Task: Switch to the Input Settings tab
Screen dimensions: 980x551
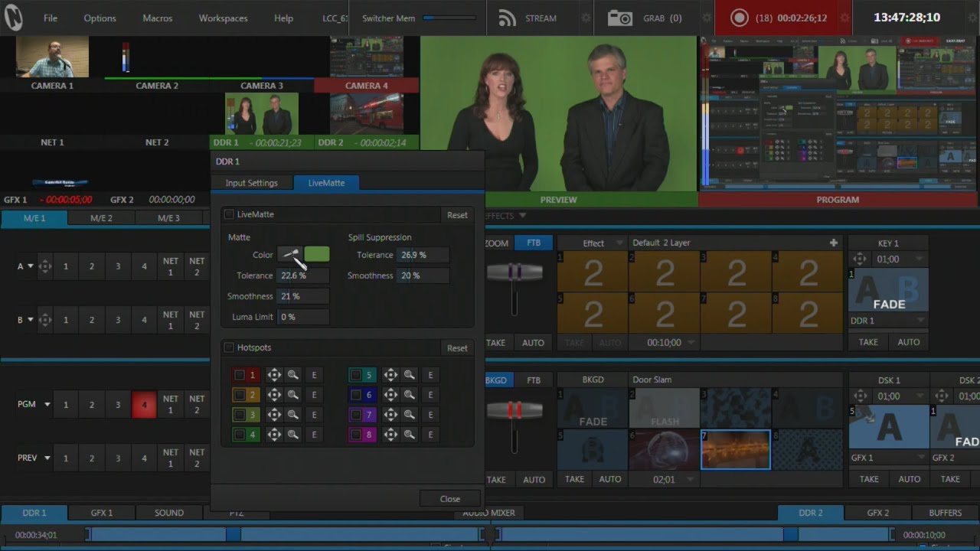Action: pos(251,183)
